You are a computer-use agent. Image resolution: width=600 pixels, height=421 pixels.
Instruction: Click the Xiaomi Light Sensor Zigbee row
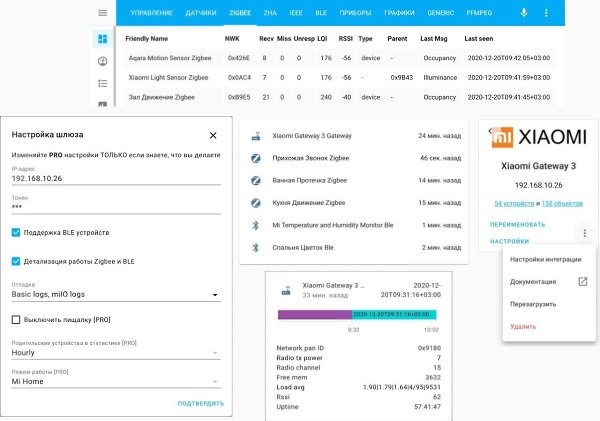click(x=340, y=78)
